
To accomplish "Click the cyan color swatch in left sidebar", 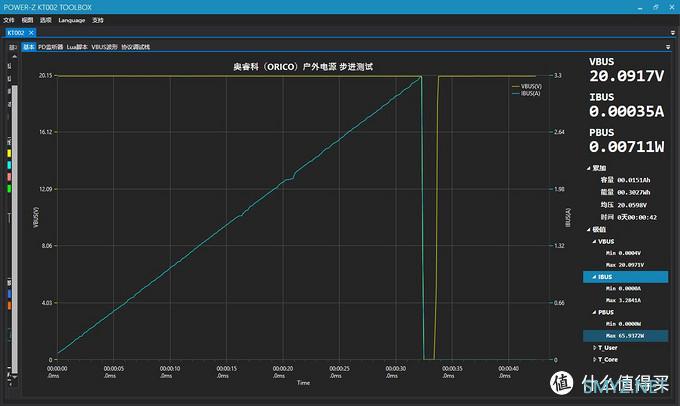I will (10, 163).
